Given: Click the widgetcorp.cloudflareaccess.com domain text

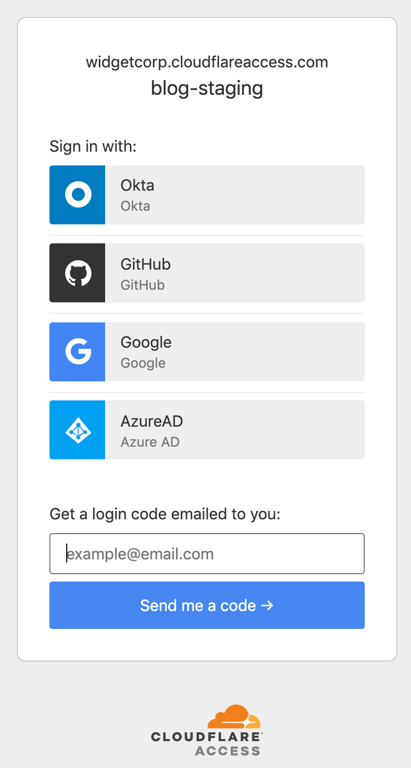Looking at the screenshot, I should coord(207,62).
